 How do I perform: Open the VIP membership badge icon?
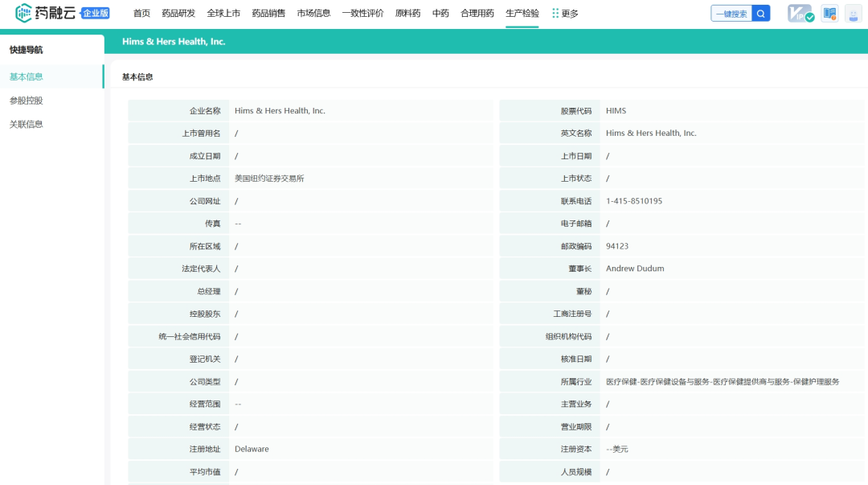(x=800, y=14)
